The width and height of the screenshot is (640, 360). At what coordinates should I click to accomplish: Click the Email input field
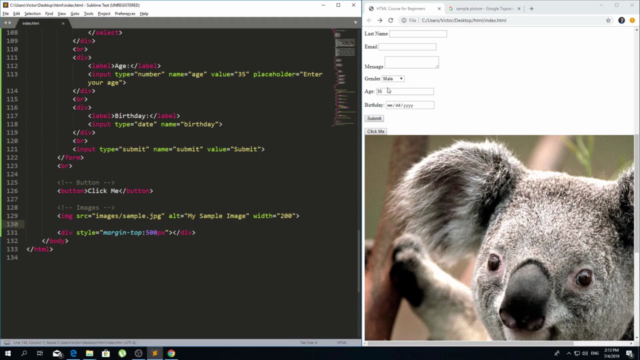pos(407,47)
